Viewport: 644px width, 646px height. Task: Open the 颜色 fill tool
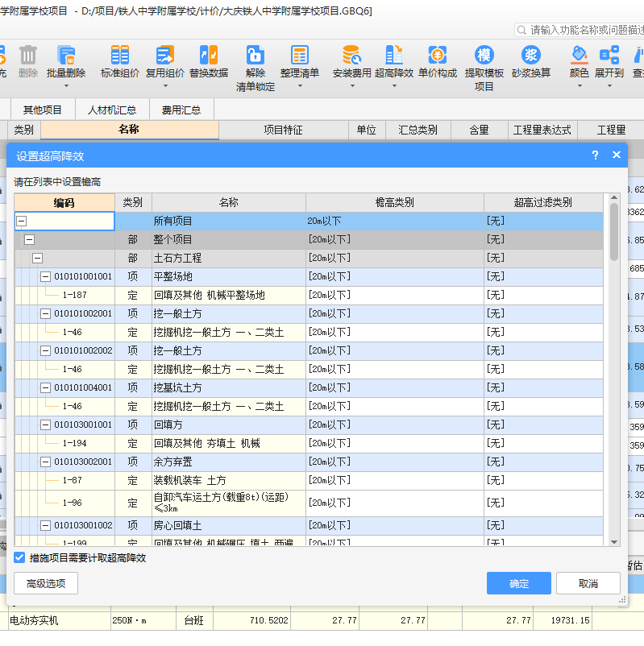pos(580,61)
